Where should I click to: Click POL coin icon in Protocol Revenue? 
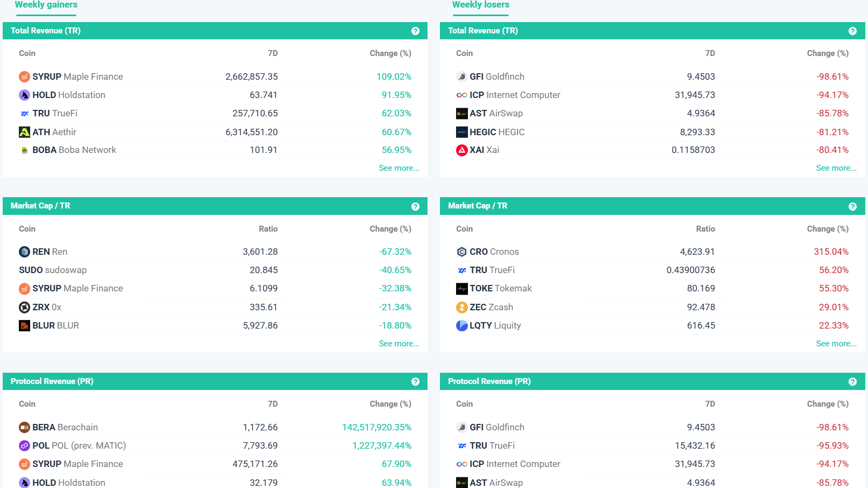pos(24,445)
